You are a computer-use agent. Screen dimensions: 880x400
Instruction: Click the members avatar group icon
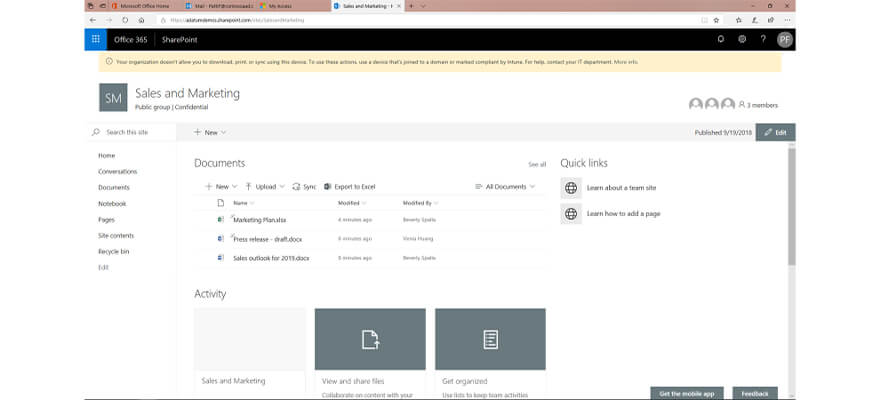tap(712, 104)
